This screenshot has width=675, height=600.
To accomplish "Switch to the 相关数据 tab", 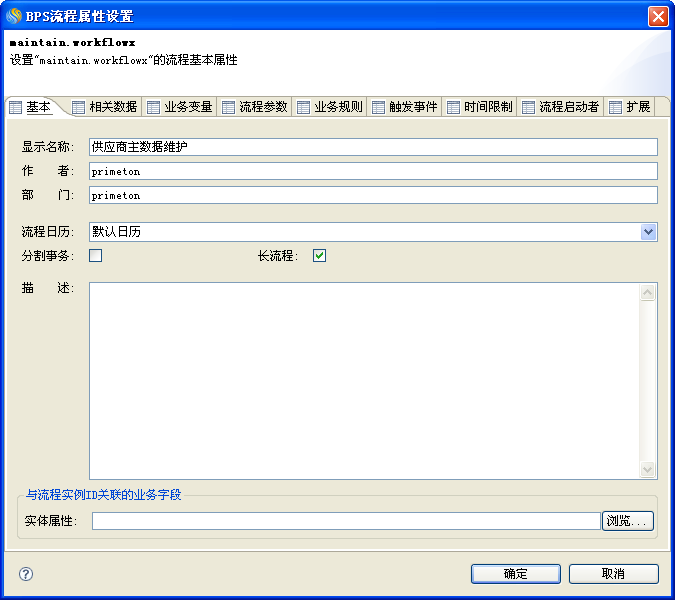I will coord(105,107).
